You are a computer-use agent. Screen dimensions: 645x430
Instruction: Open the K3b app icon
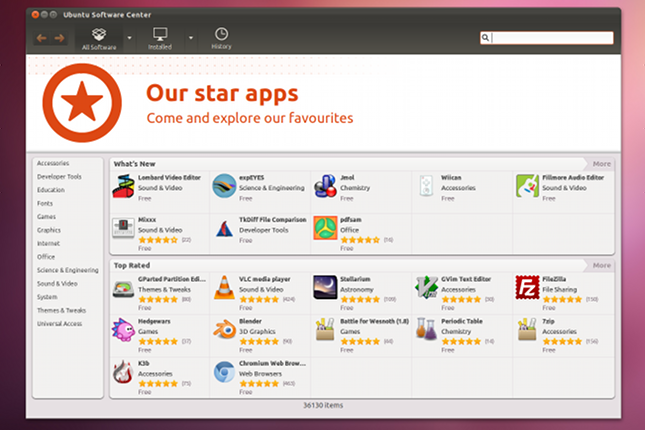(123, 372)
